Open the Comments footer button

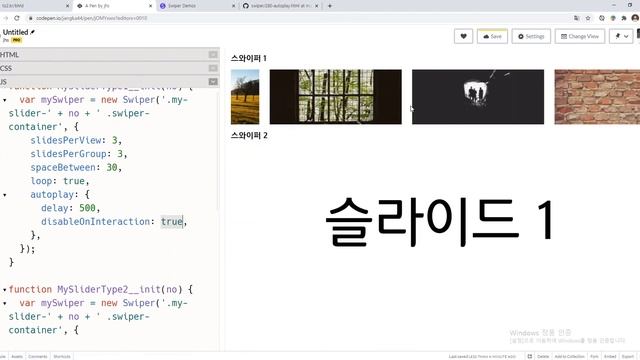point(38,356)
